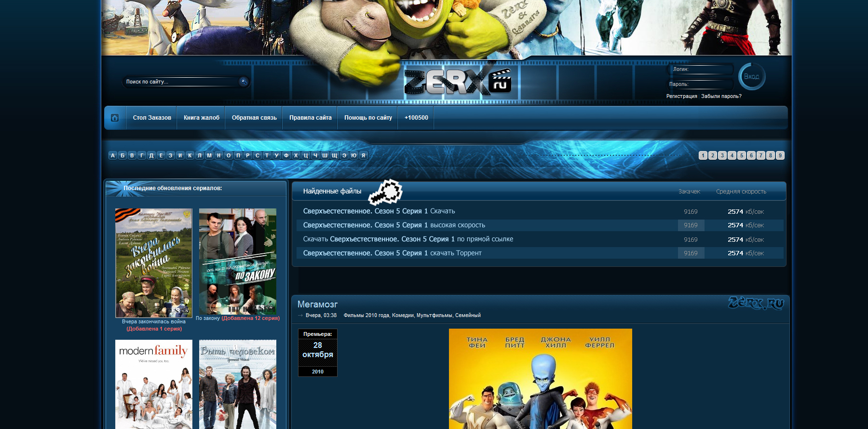
Task: Filter titles by letter Ч
Action: coord(315,155)
